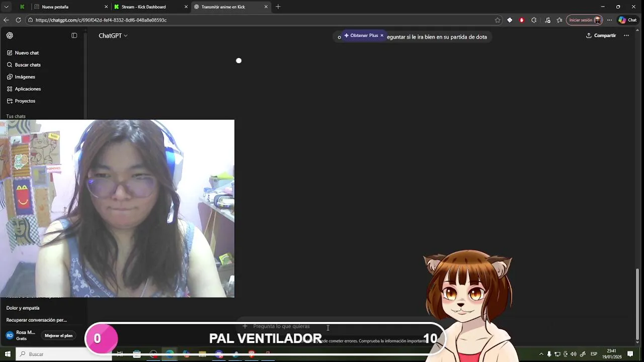
Task: Click the ChatGPT logo in the sidebar
Action: pos(10,36)
